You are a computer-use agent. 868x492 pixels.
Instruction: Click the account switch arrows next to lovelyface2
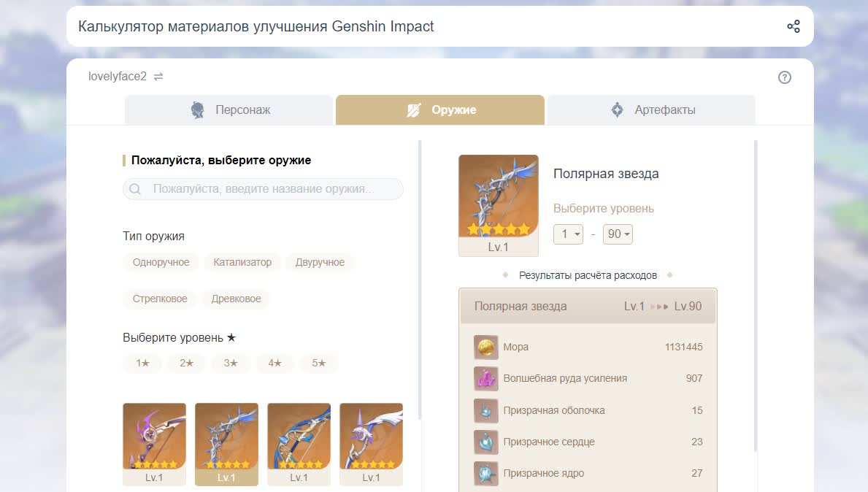point(158,77)
